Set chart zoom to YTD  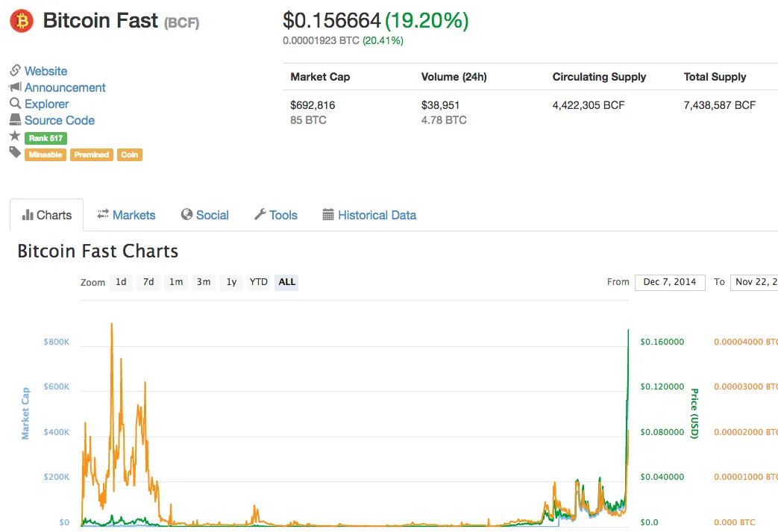click(259, 282)
